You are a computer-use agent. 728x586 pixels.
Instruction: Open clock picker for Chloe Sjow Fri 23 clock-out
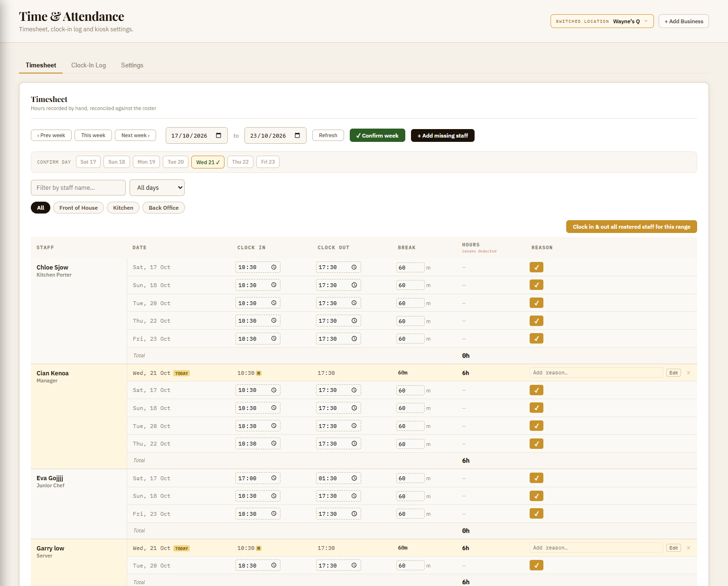pyautogui.click(x=354, y=339)
